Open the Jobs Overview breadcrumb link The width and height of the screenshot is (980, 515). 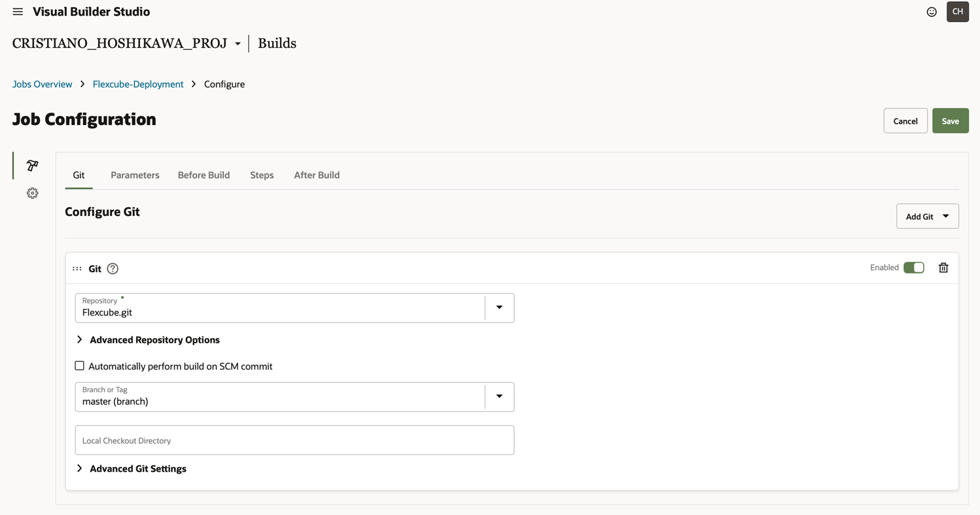point(42,84)
